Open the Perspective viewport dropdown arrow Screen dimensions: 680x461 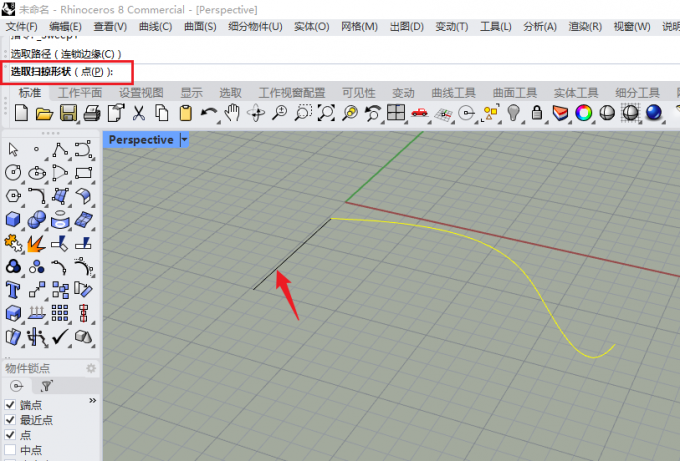click(184, 140)
